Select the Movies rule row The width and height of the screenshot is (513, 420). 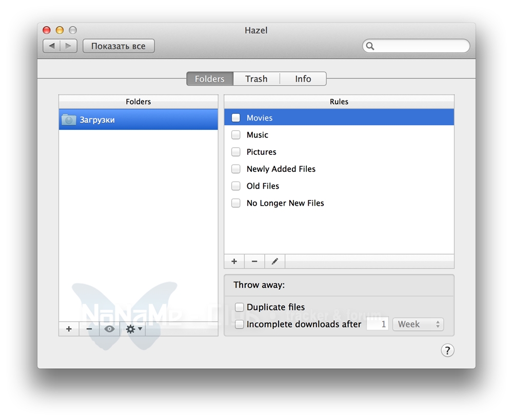pyautogui.click(x=339, y=118)
